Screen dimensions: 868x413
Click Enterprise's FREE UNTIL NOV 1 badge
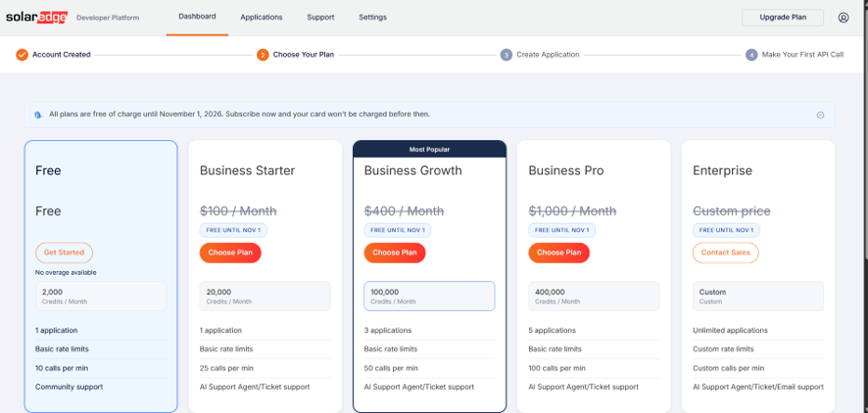click(x=726, y=230)
